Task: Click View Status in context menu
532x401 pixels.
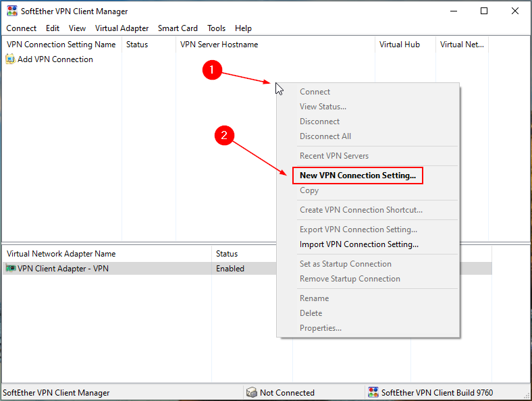Action: (x=368, y=107)
